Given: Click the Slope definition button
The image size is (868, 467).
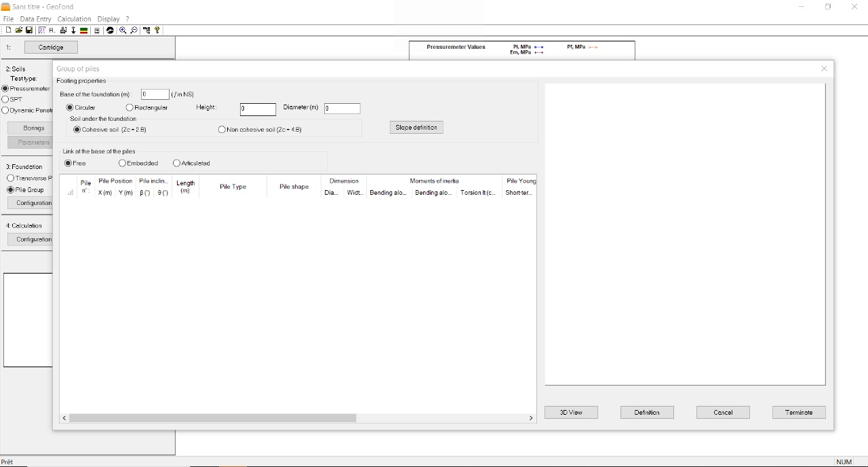Looking at the screenshot, I should (x=416, y=128).
